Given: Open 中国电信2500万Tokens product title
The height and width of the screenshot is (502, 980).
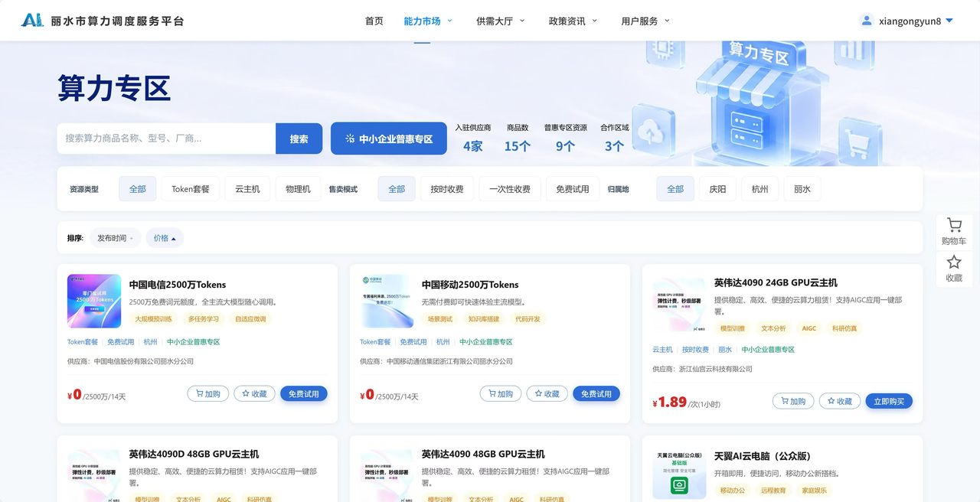Looking at the screenshot, I should pyautogui.click(x=178, y=285).
